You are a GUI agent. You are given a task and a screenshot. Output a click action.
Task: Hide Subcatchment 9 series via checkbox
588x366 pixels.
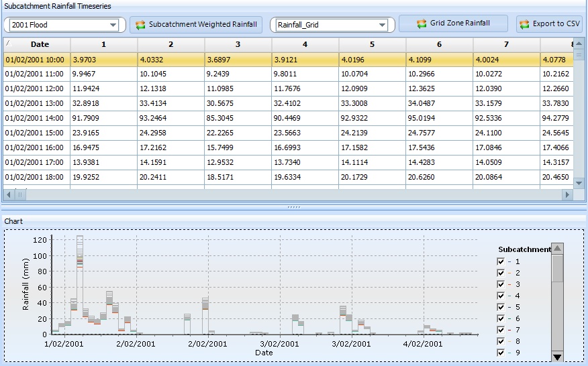pos(501,353)
